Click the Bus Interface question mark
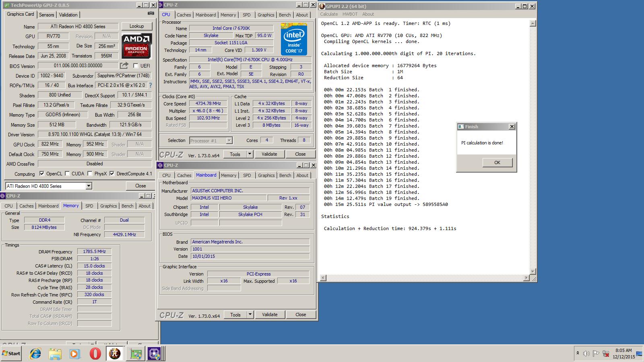 (151, 85)
